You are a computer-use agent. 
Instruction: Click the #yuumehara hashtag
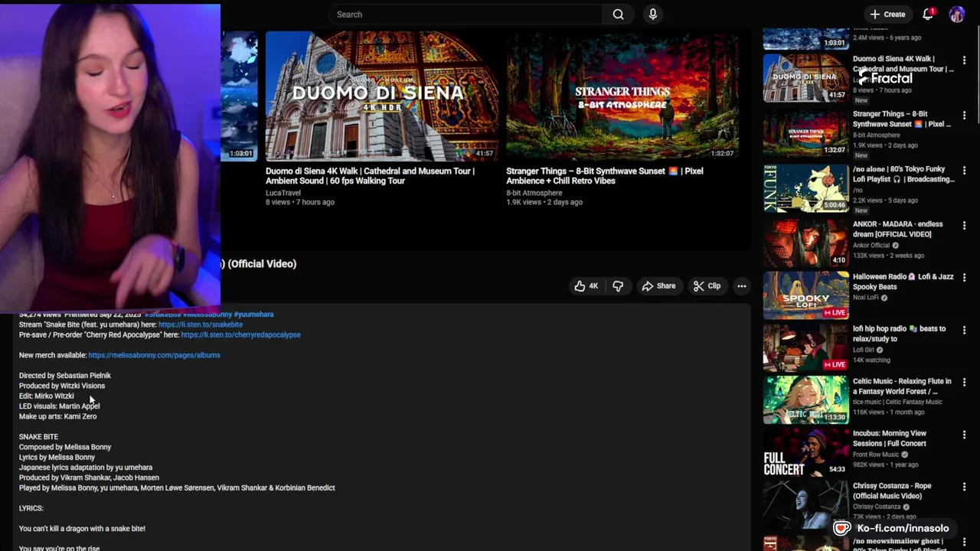253,315
